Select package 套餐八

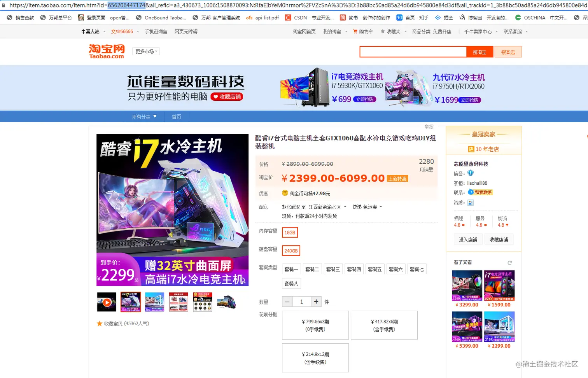point(291,283)
